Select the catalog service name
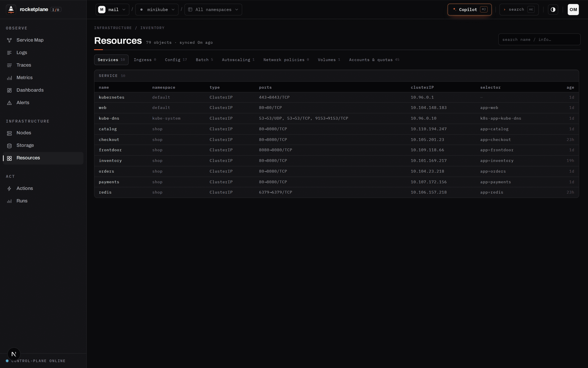588x368 pixels. [108, 129]
